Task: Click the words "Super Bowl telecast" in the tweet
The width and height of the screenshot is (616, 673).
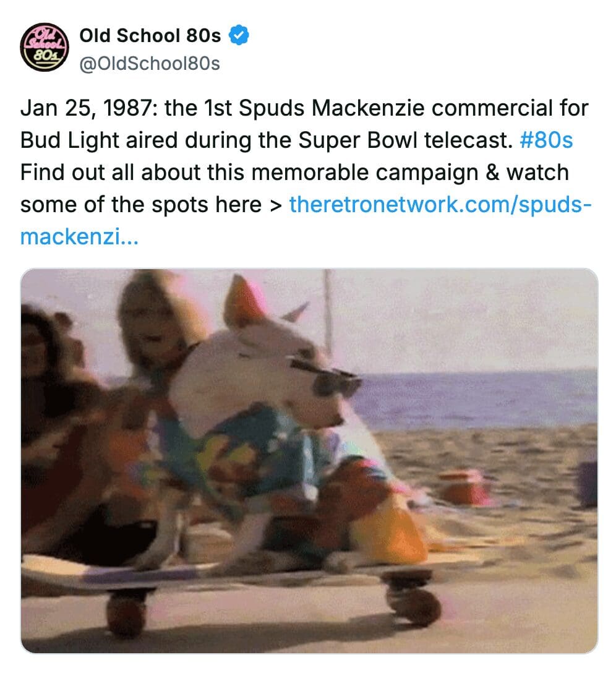Action: point(405,140)
